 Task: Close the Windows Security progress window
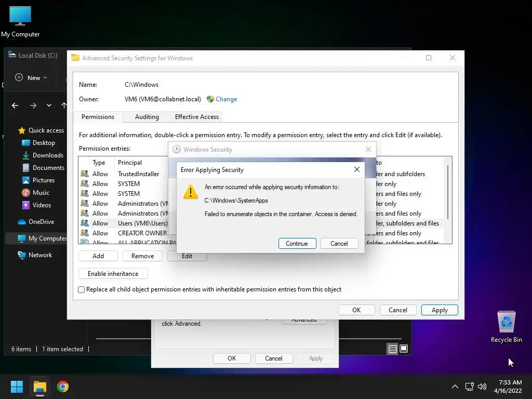pos(368,149)
